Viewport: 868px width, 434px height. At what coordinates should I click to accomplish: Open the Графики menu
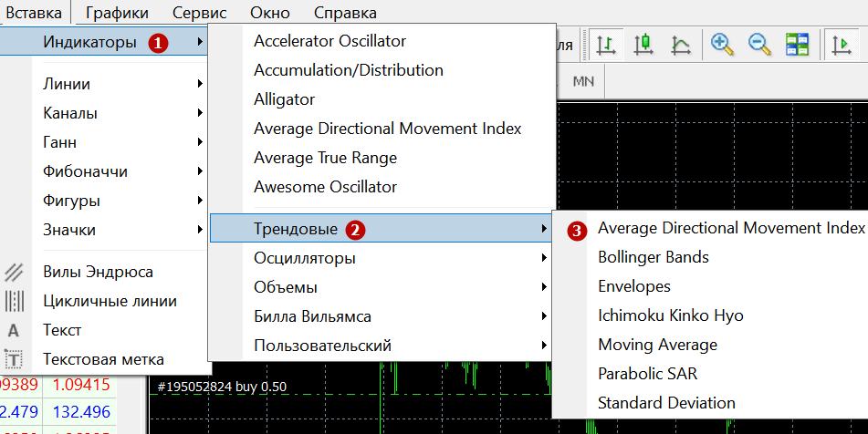117,13
